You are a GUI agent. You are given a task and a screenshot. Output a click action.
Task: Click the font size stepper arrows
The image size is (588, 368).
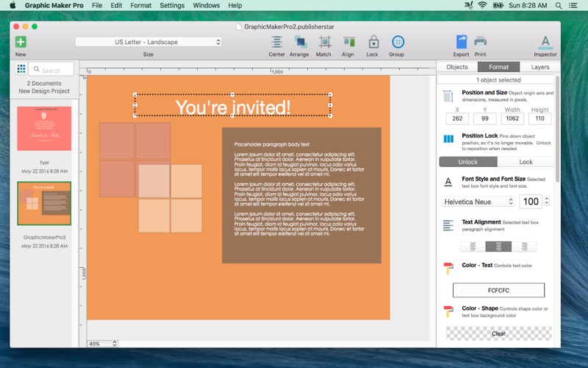[547, 201]
